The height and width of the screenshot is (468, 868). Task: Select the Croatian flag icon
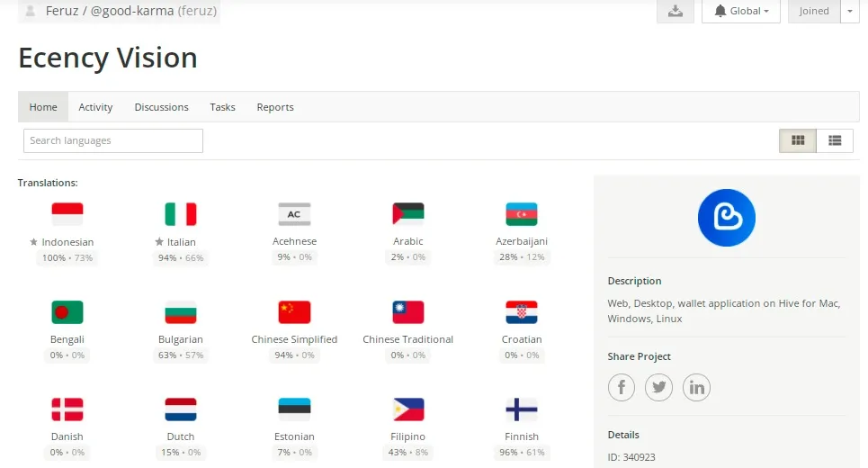(x=522, y=312)
